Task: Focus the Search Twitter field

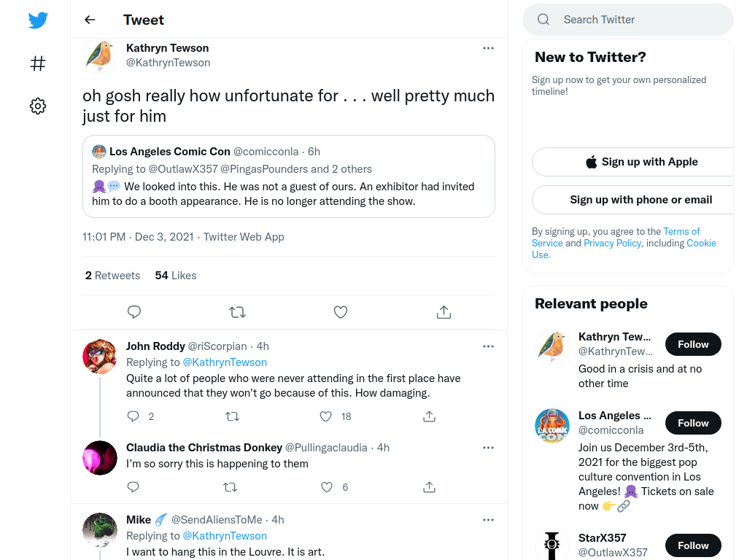Action: pyautogui.click(x=628, y=20)
